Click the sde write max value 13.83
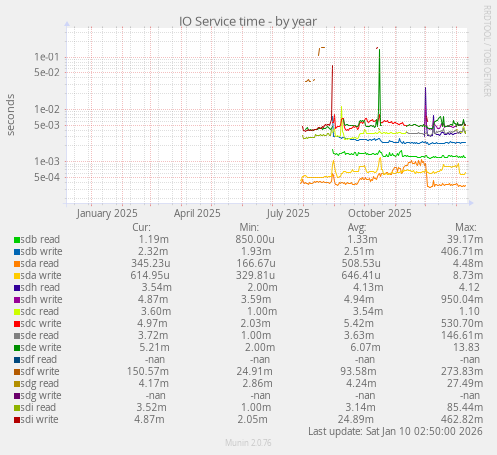This screenshot has width=497, height=455. 466,347
